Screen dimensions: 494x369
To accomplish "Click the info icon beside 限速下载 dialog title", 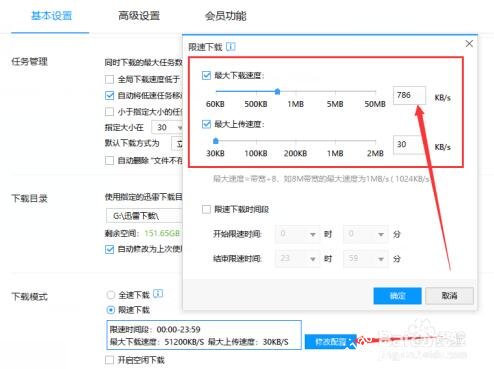I will coord(231,46).
